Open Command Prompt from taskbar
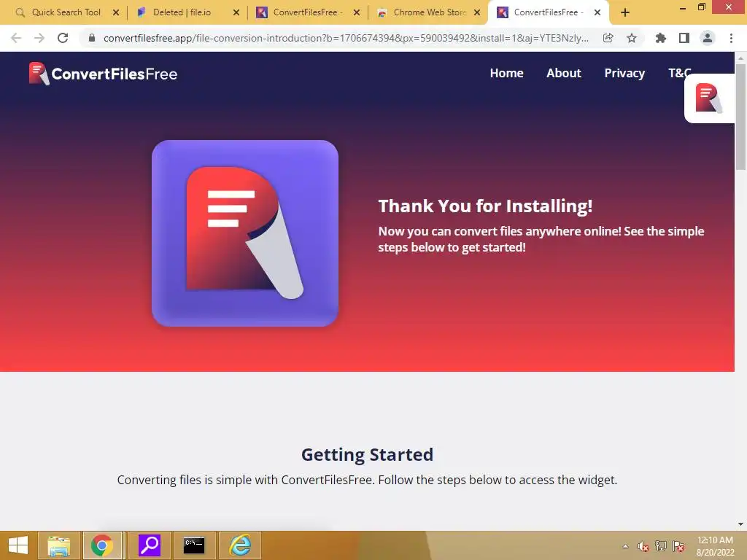The width and height of the screenshot is (747, 560). (x=194, y=545)
